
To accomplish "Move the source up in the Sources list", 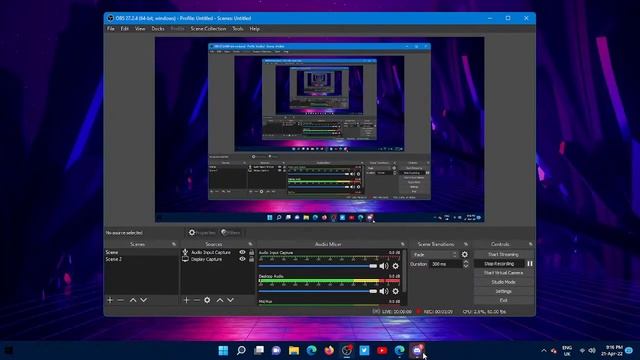I will [220, 300].
